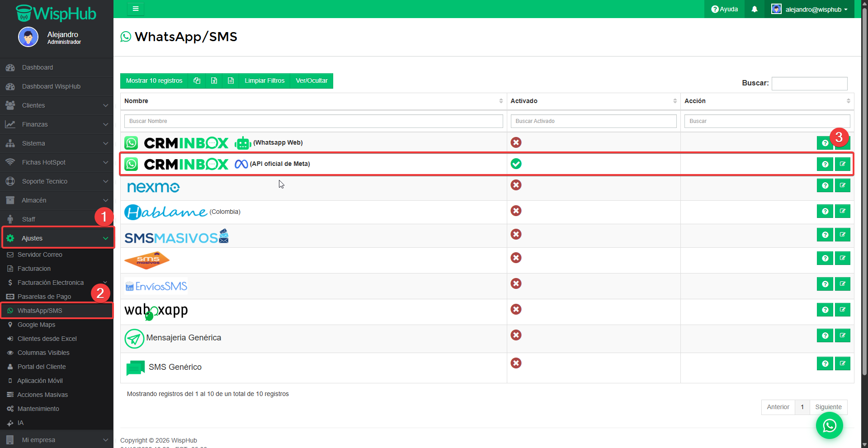Image resolution: width=868 pixels, height=448 pixels.
Task: Open help for API oficial de Meta row
Action: click(825, 164)
